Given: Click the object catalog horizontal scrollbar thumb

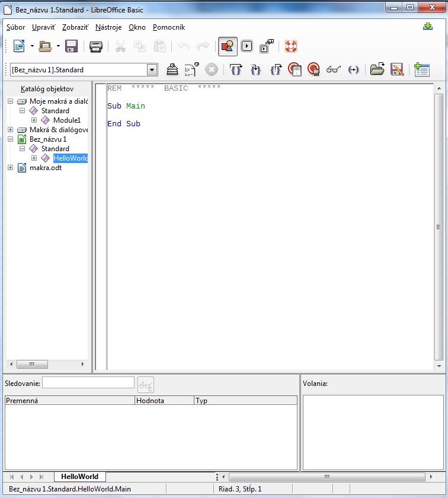Looking at the screenshot, I should (32, 364).
